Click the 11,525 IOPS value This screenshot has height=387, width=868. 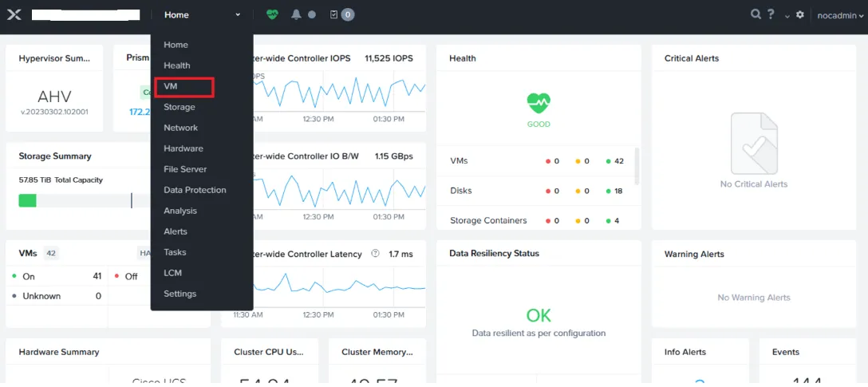[389, 58]
